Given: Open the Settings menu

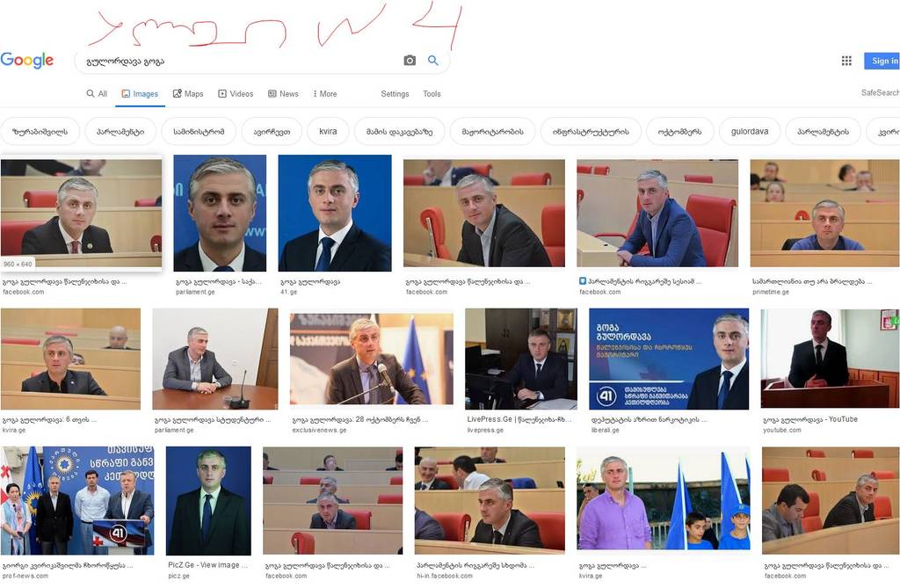Looking at the screenshot, I should [x=395, y=93].
